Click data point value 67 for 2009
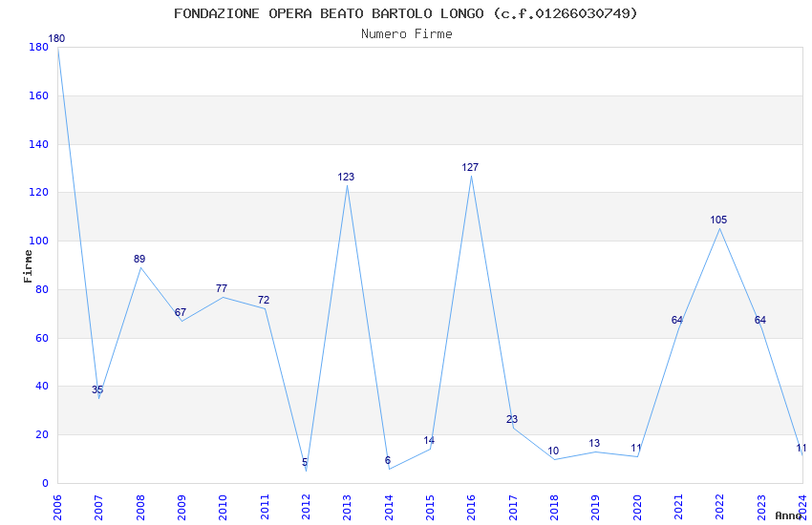The image size is (812, 525). pos(181,312)
